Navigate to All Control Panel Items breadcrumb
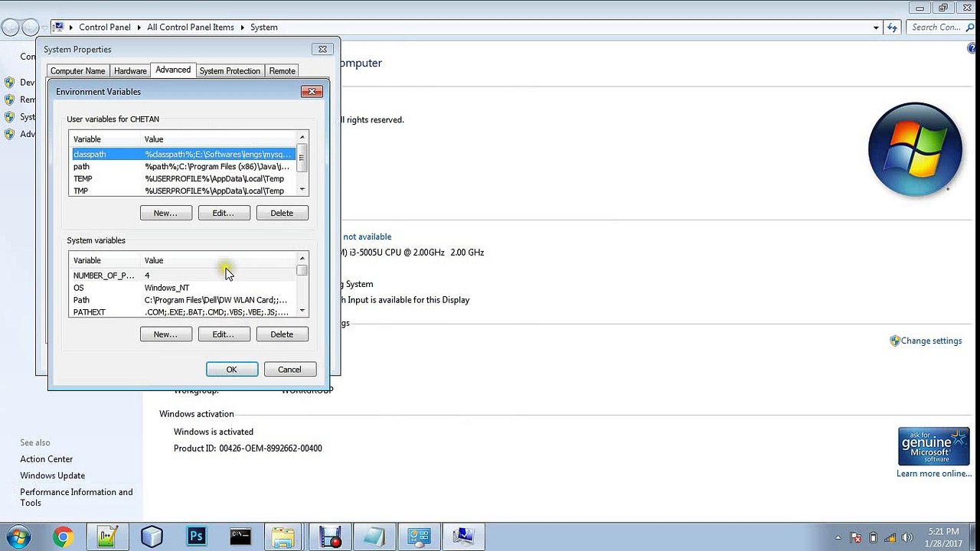The width and height of the screenshot is (980, 551). point(191,28)
